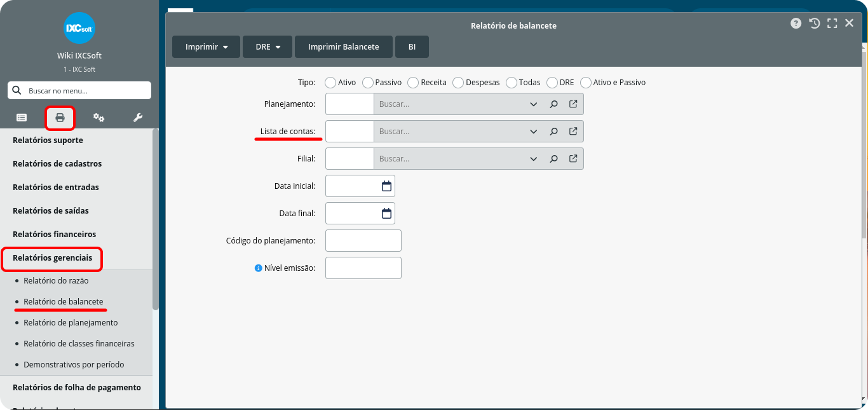The image size is (868, 410).
Task: Click the Nível emissão input field
Action: coord(363,268)
